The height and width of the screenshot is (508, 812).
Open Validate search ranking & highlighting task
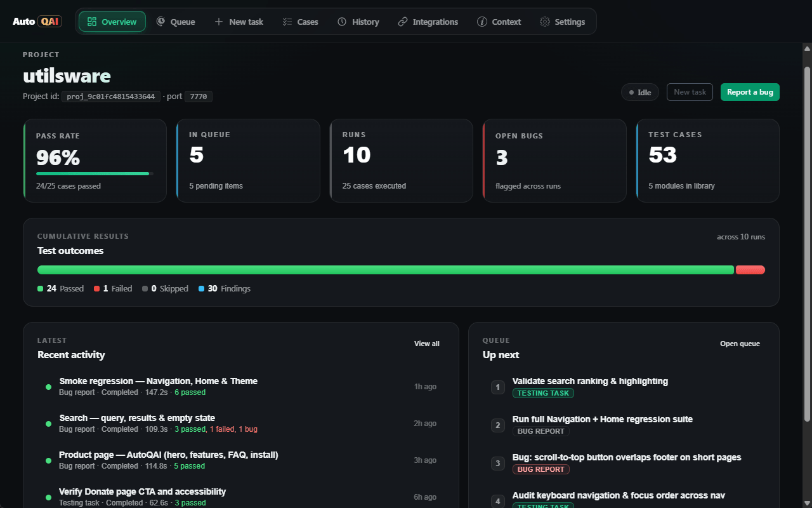click(590, 381)
